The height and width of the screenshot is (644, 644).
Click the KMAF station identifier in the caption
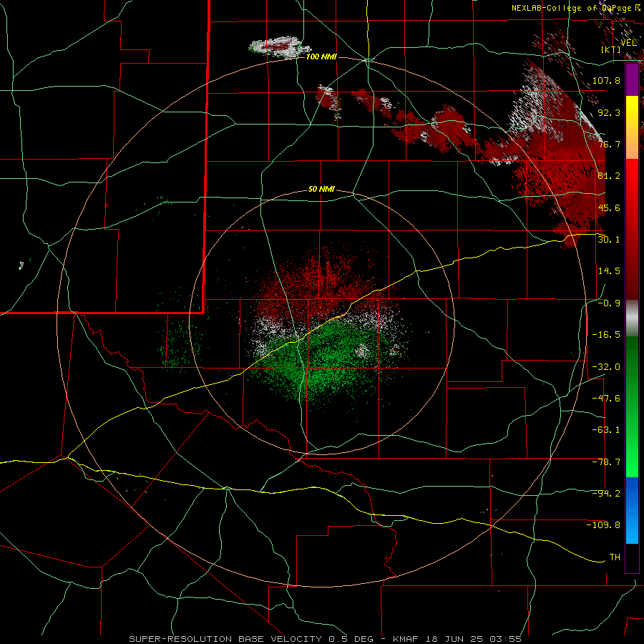pos(406,639)
